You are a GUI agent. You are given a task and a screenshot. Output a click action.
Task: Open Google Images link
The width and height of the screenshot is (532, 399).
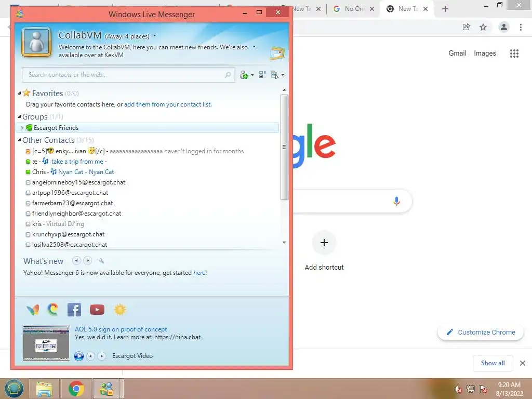(485, 54)
